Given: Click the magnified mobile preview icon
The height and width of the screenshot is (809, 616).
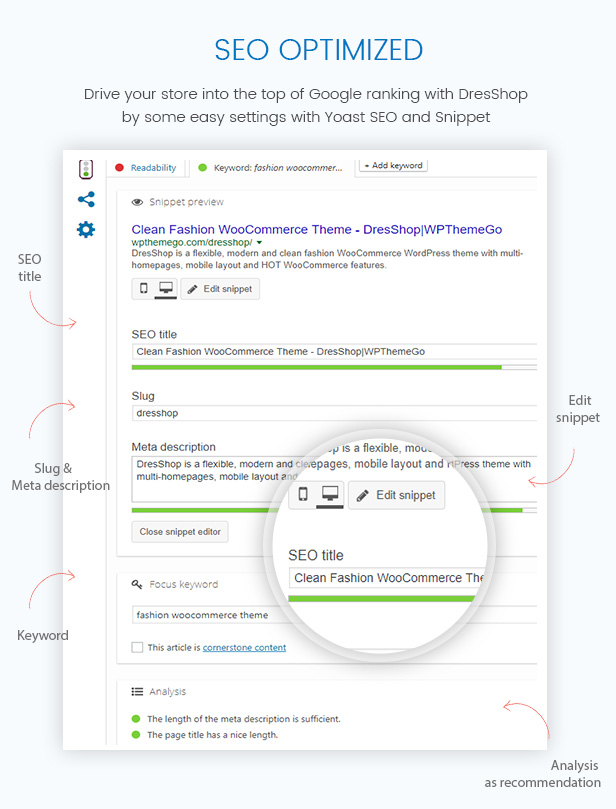Looking at the screenshot, I should point(303,494).
